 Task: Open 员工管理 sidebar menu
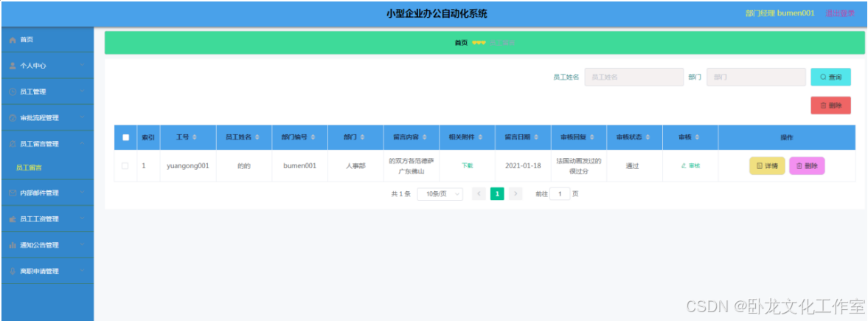coord(47,92)
